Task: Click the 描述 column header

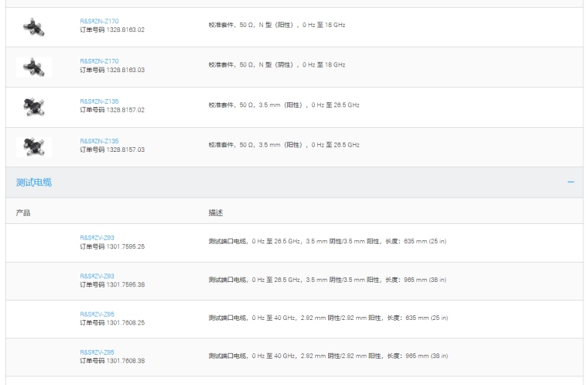Action: 217,211
